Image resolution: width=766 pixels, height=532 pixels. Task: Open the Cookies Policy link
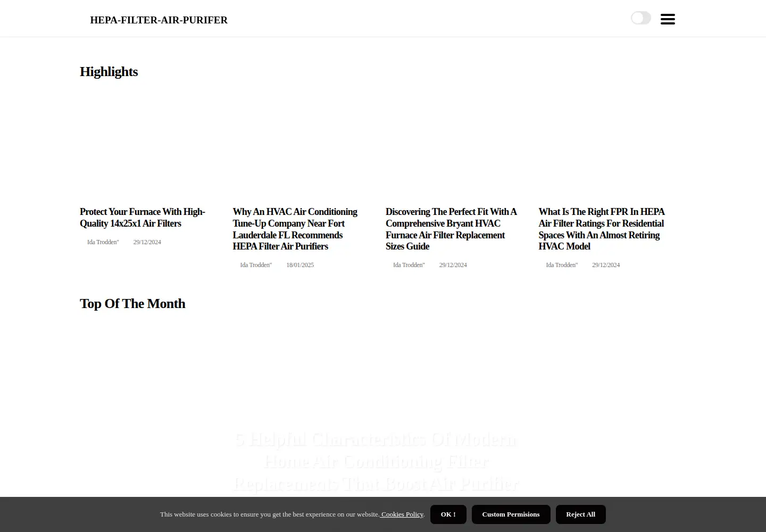[x=402, y=514]
